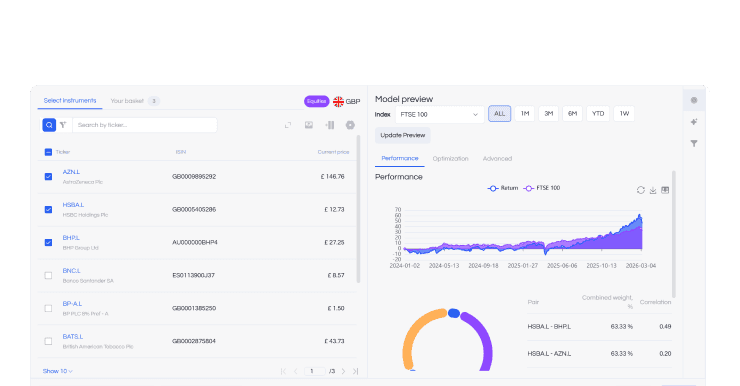This screenshot has width=740, height=386.
Task: Click the instruments list vertical scrollbar
Action: click(x=358, y=209)
